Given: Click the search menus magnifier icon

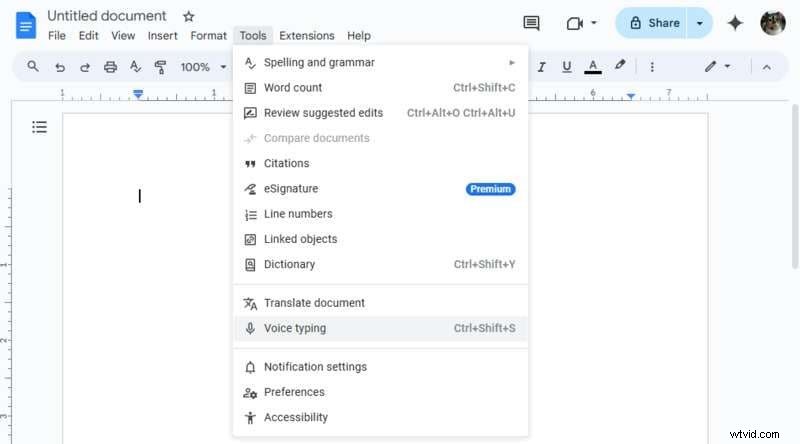Looking at the screenshot, I should click(33, 67).
